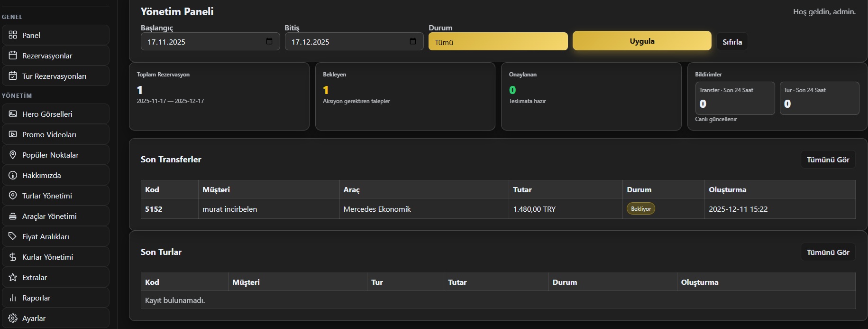Click the Bekliyor status badge for transfer 5152
This screenshot has width=868, height=329.
[641, 209]
